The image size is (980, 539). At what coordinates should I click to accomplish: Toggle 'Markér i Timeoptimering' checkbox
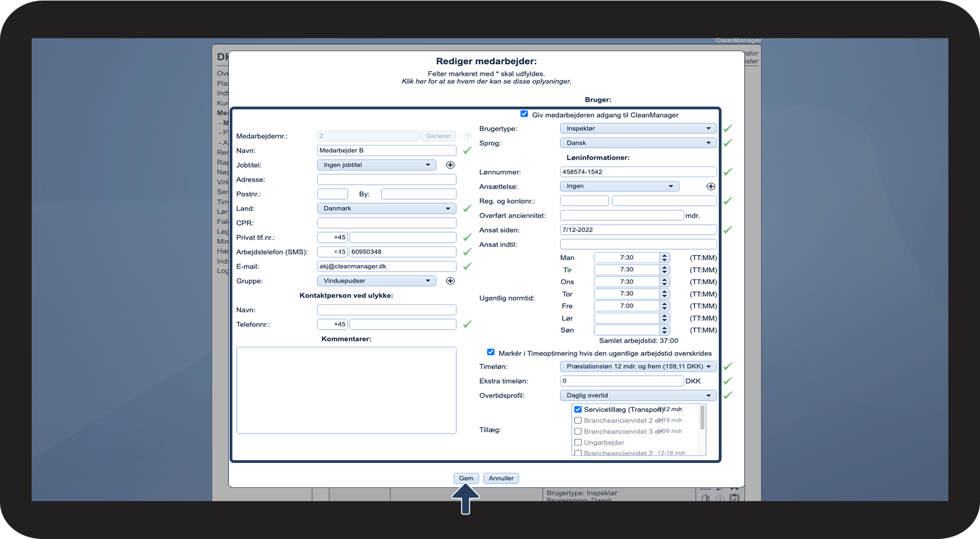(491, 352)
